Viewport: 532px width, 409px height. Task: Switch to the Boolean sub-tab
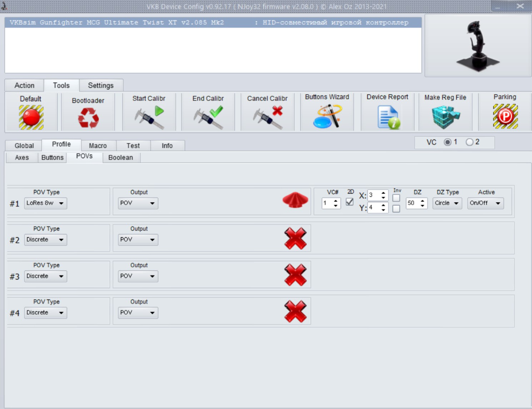tap(121, 158)
